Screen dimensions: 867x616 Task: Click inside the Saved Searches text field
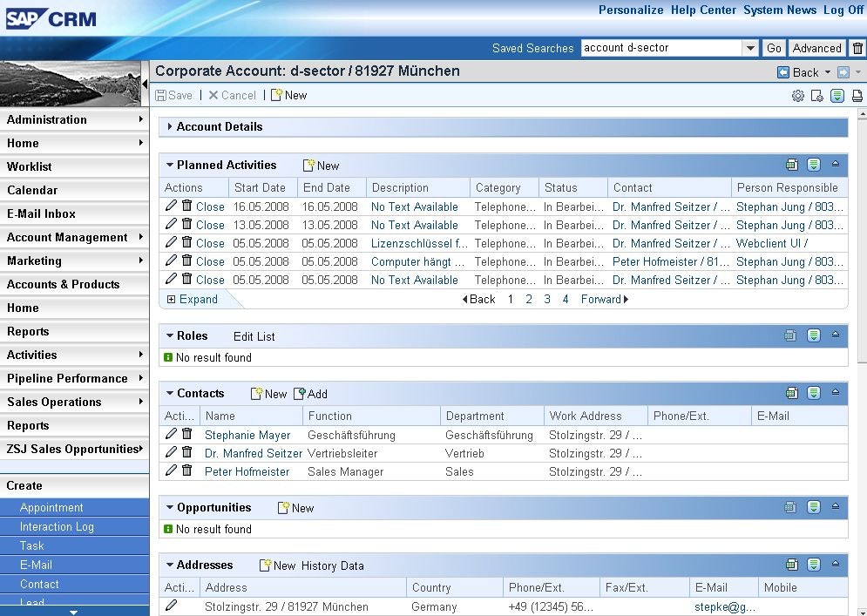662,48
